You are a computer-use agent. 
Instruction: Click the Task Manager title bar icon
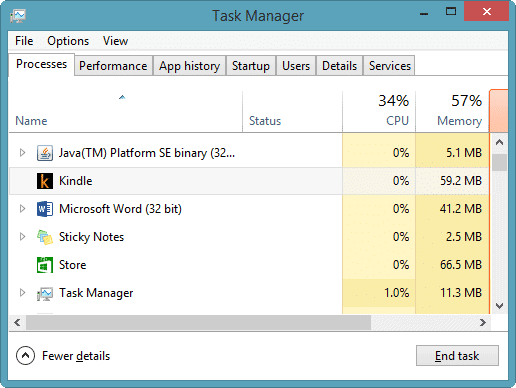coord(18,16)
